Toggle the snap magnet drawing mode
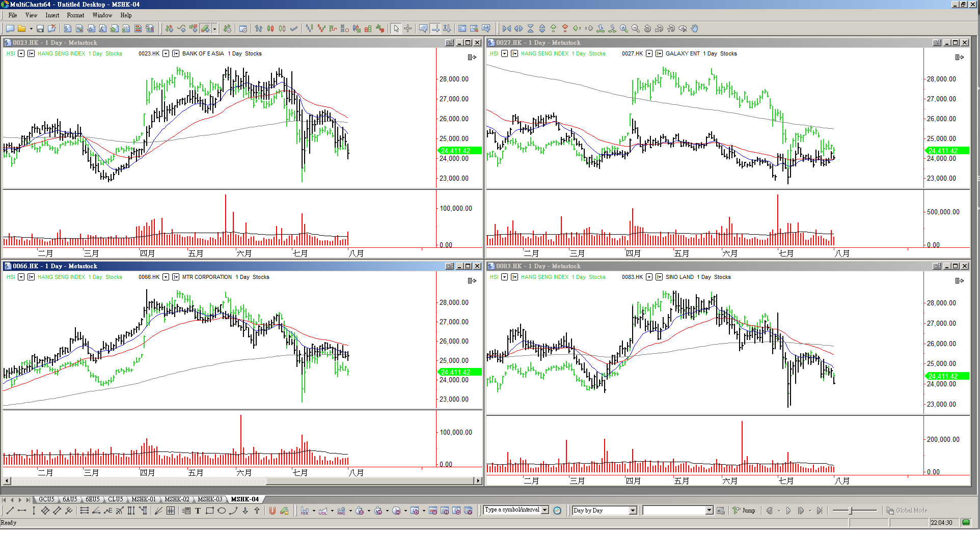The height and width of the screenshot is (538, 980). point(273,511)
